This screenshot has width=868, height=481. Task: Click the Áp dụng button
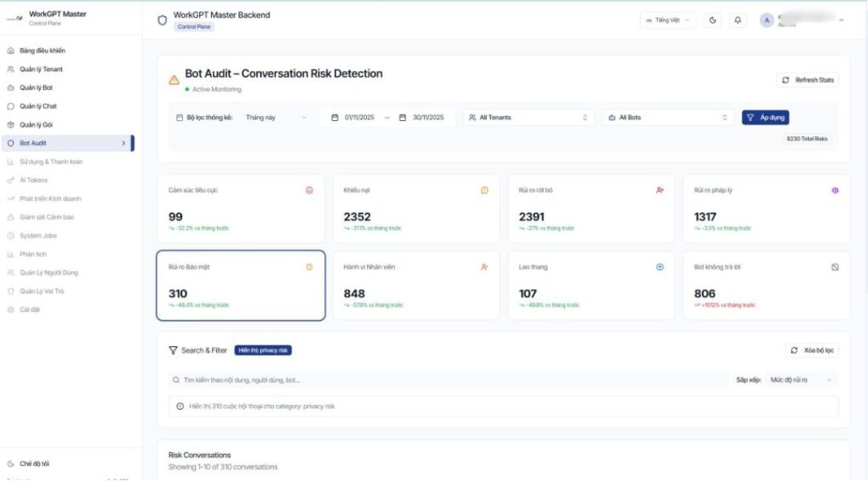tap(765, 118)
